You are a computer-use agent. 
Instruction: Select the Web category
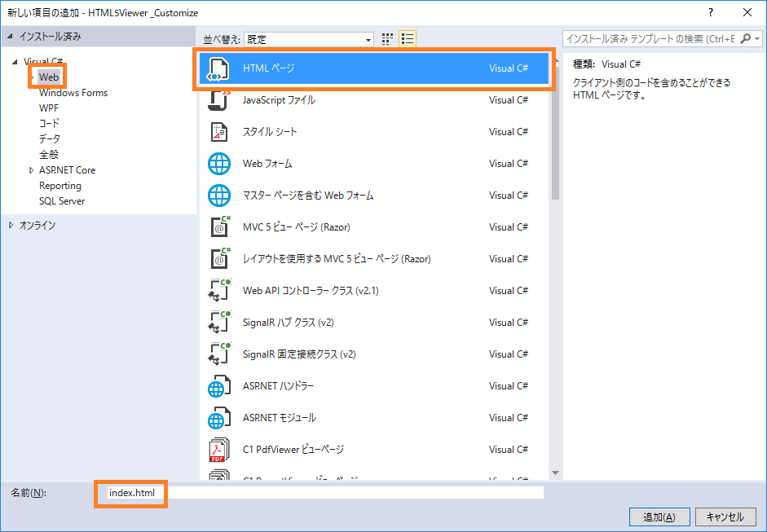[x=49, y=77]
